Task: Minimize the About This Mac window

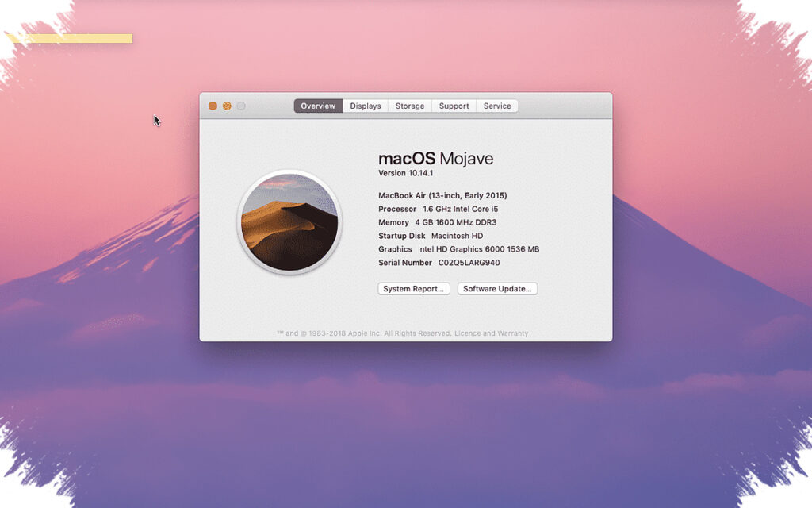Action: pos(227,106)
